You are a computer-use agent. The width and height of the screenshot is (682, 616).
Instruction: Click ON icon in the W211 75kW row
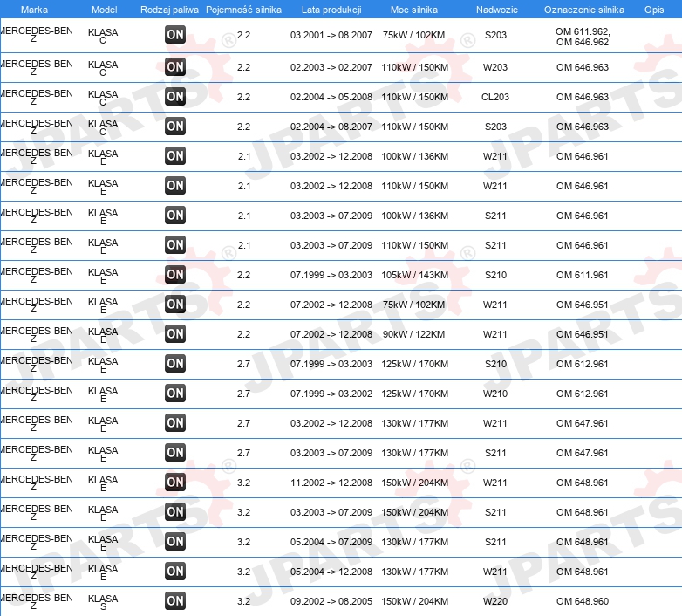(175, 305)
